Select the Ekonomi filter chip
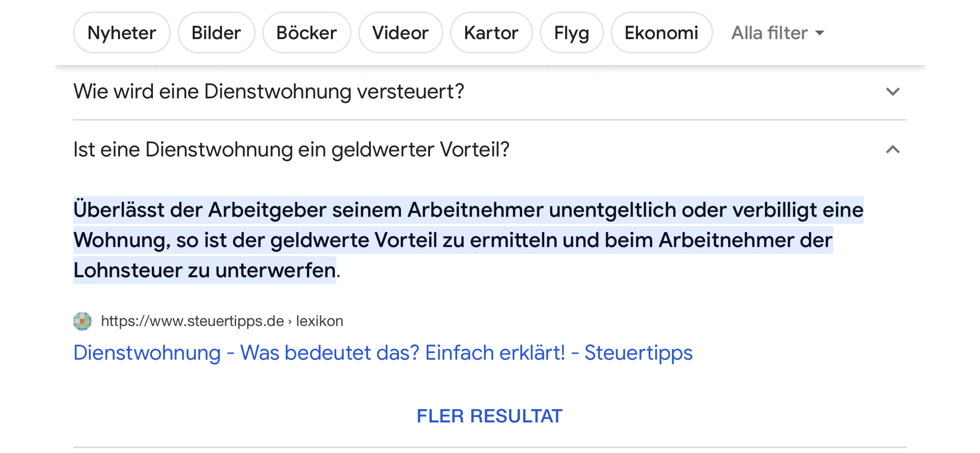This screenshot has height=453, width=980. [x=661, y=33]
